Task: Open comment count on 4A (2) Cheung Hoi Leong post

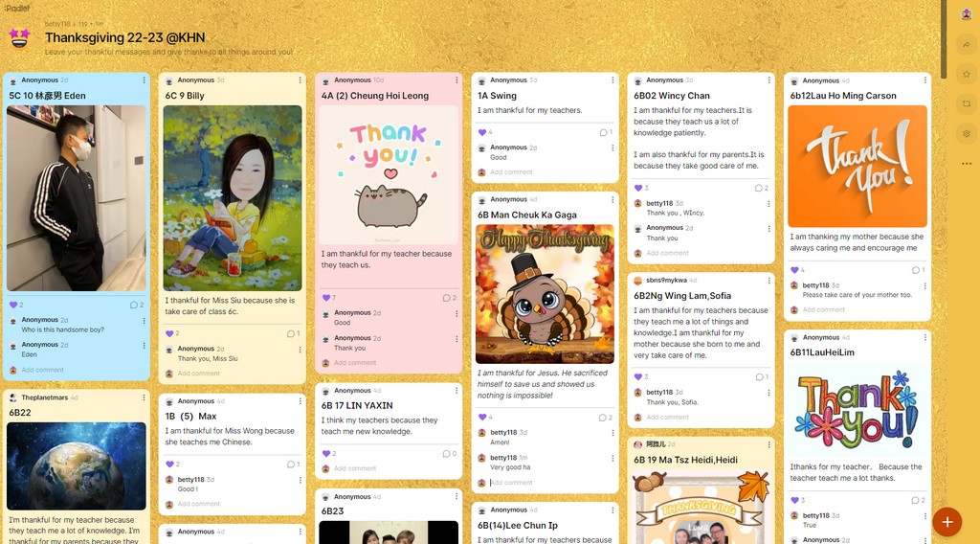Action: pos(450,298)
